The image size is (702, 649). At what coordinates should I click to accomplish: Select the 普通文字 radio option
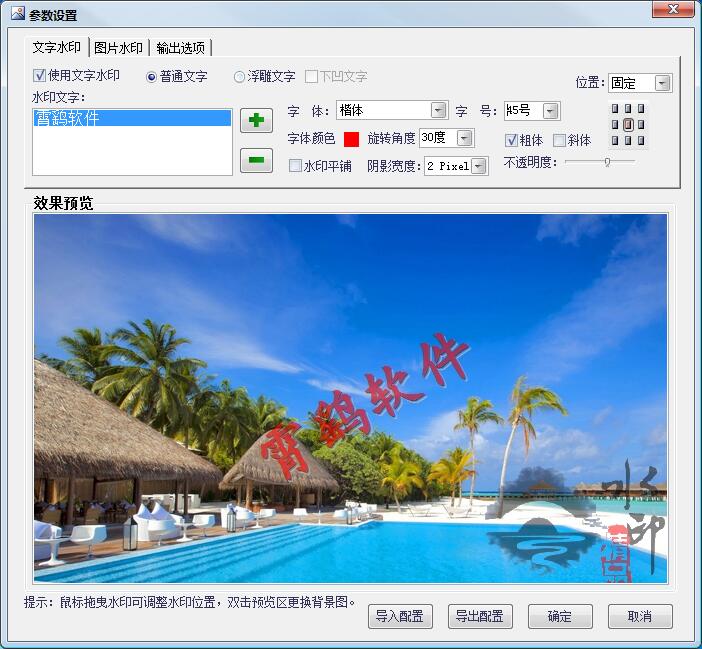pyautogui.click(x=151, y=77)
